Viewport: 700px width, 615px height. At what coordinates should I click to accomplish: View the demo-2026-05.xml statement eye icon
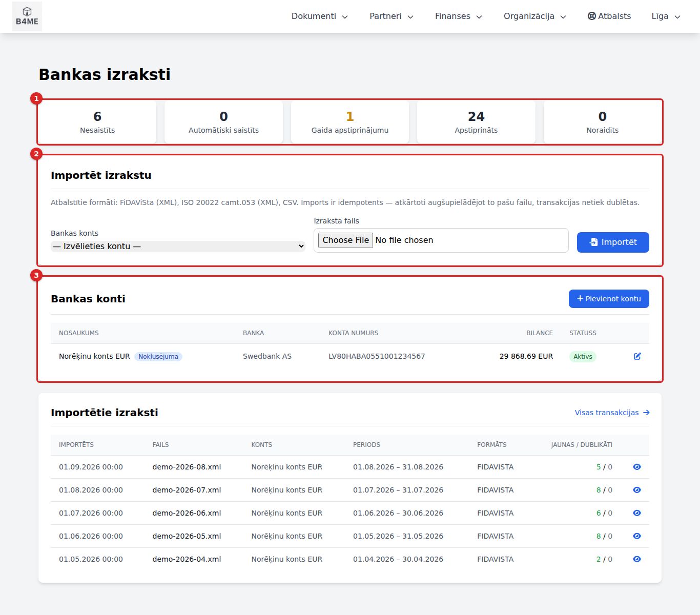[x=637, y=536]
